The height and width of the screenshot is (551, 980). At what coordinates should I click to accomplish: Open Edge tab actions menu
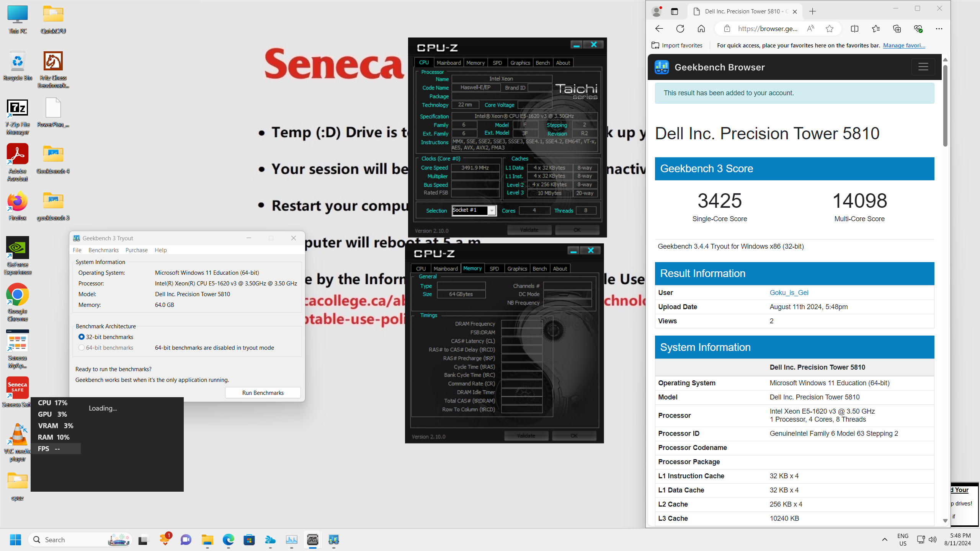pyautogui.click(x=675, y=11)
